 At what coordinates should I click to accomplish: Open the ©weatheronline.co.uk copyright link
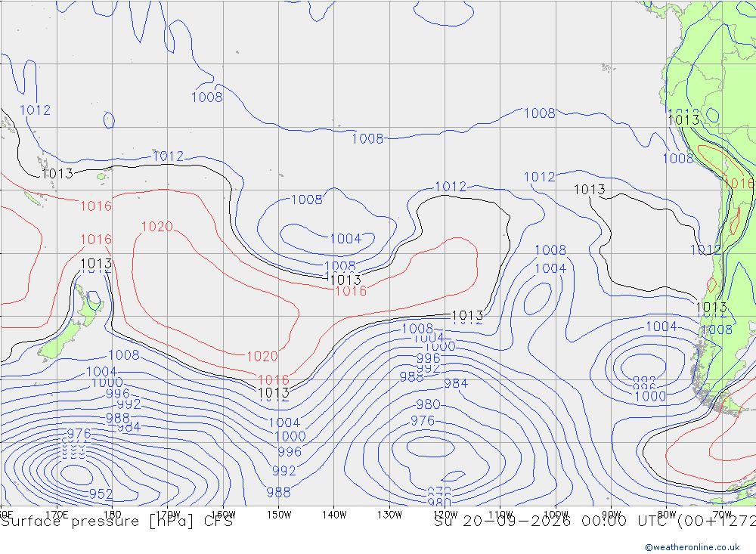point(692,547)
